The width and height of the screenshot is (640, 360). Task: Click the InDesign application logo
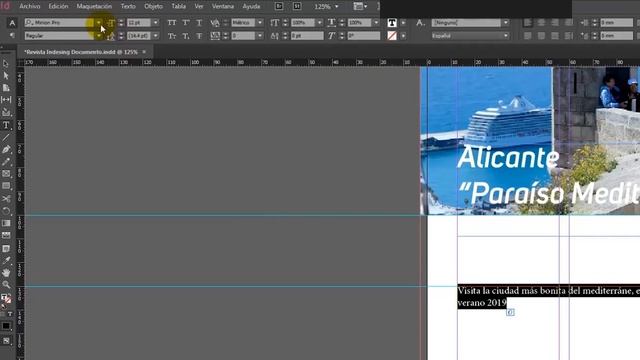(5, 6)
